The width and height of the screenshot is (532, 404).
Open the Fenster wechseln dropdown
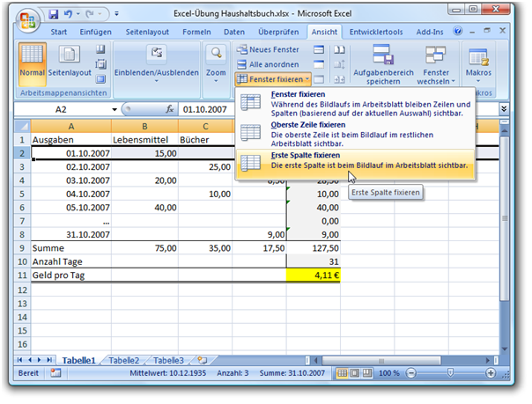point(436,64)
